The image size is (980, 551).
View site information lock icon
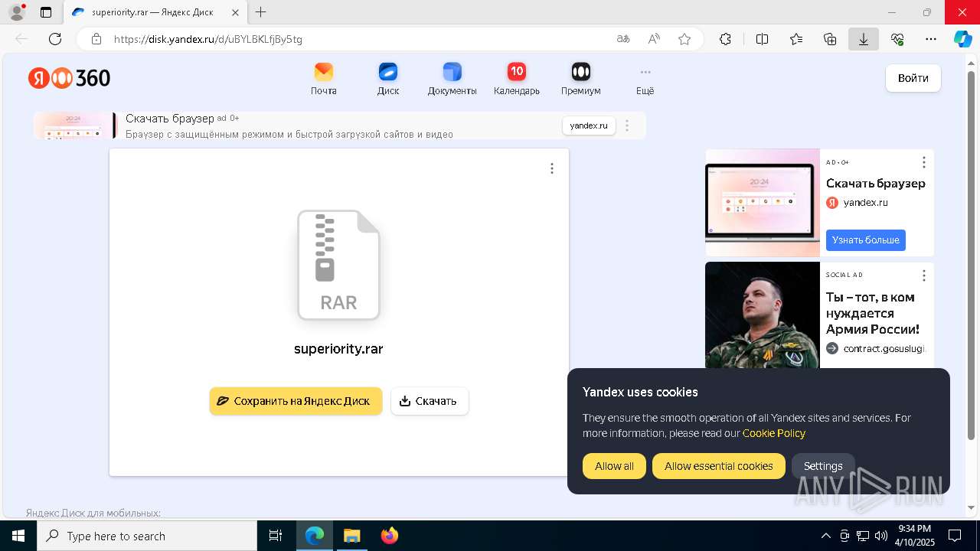point(96,39)
